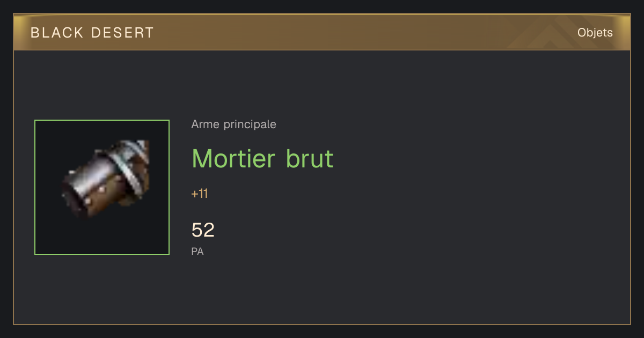Click the mortar cannon barrel image
Screen dimensions: 644x338
[x=105, y=179]
